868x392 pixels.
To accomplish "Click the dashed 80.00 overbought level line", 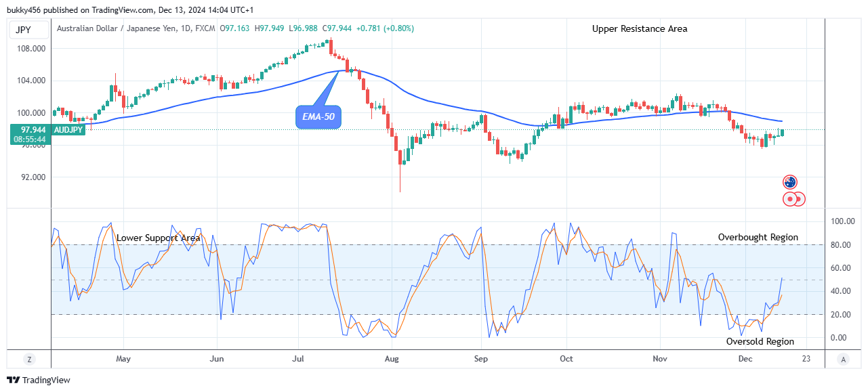I will [407, 245].
